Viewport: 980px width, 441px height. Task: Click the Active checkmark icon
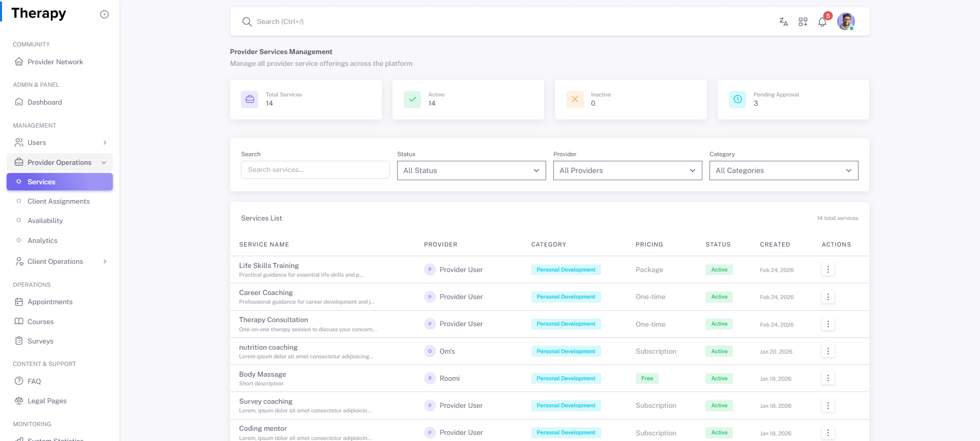pyautogui.click(x=412, y=100)
